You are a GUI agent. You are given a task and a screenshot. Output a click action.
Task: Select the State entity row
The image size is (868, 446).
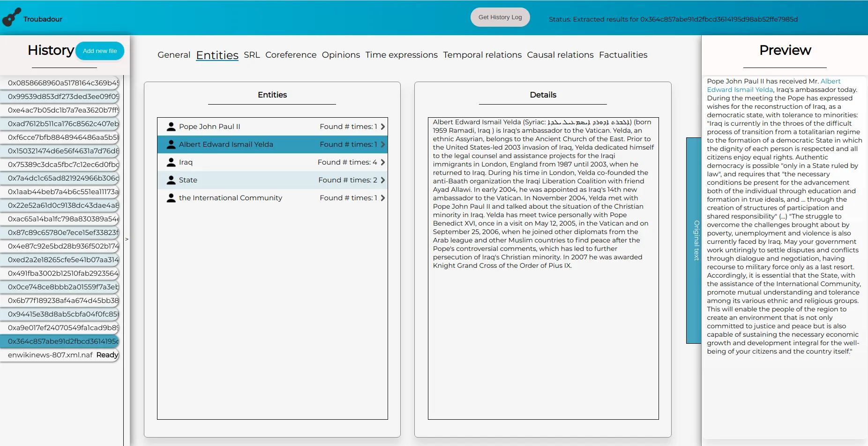pos(272,180)
